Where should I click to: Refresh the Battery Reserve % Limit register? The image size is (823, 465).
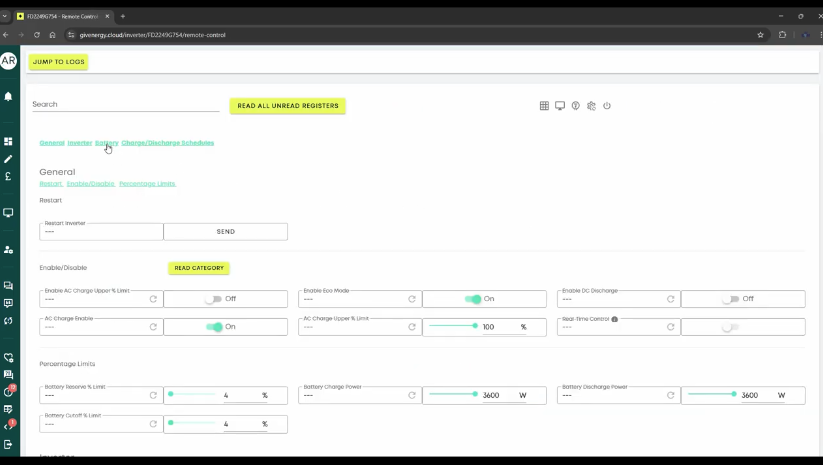[153, 395]
